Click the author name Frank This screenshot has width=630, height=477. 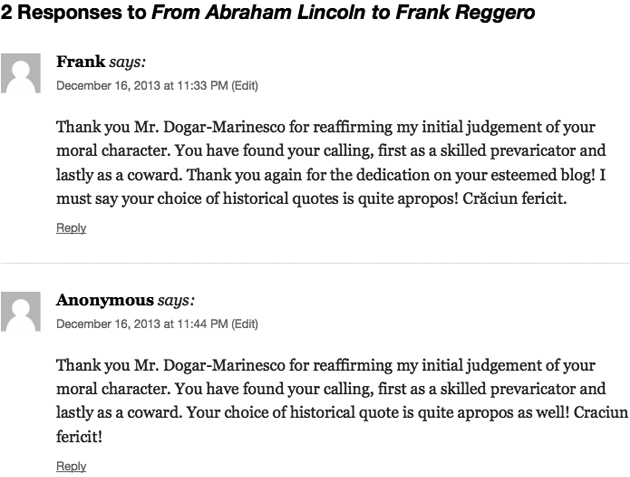tap(80, 62)
